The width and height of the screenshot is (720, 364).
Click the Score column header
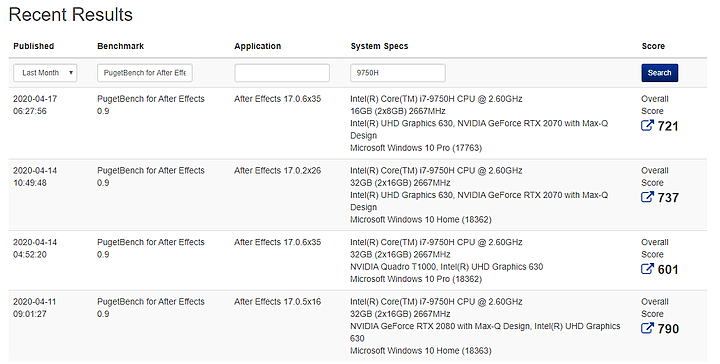pos(653,46)
